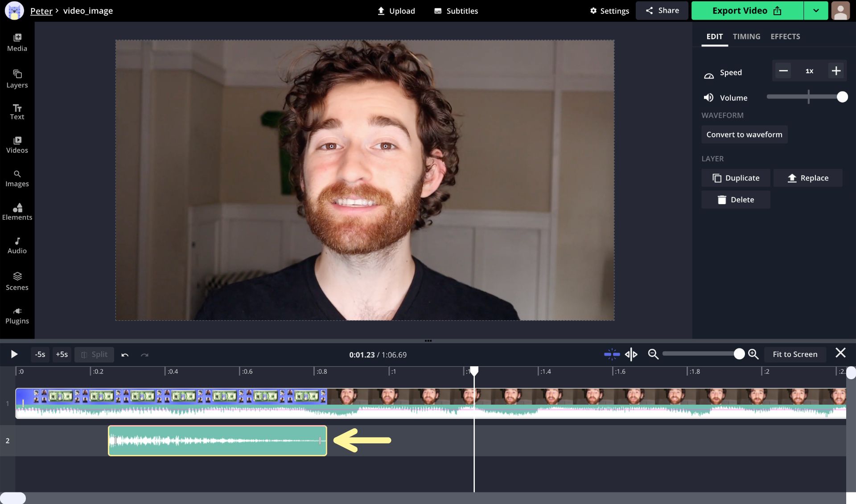Open the Media panel
Screen dimensions: 856x504
(x=17, y=42)
